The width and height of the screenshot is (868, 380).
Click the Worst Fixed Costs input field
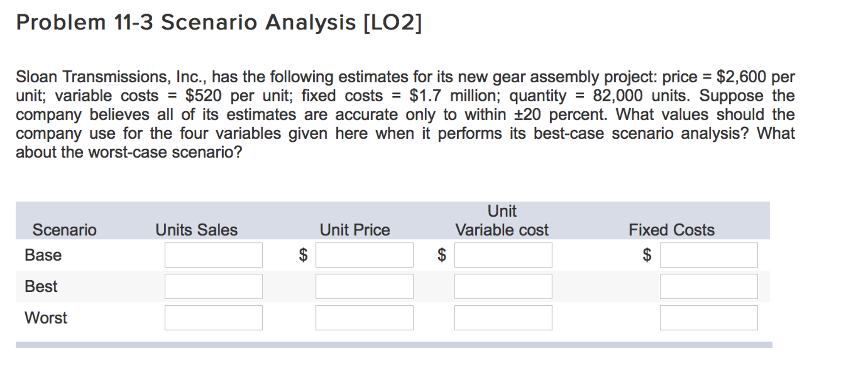708,318
